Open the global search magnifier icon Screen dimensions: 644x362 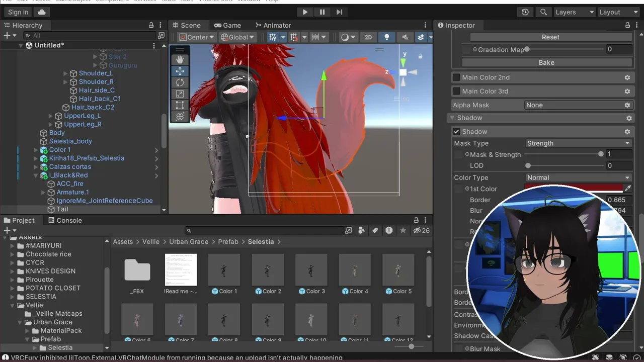pos(543,12)
